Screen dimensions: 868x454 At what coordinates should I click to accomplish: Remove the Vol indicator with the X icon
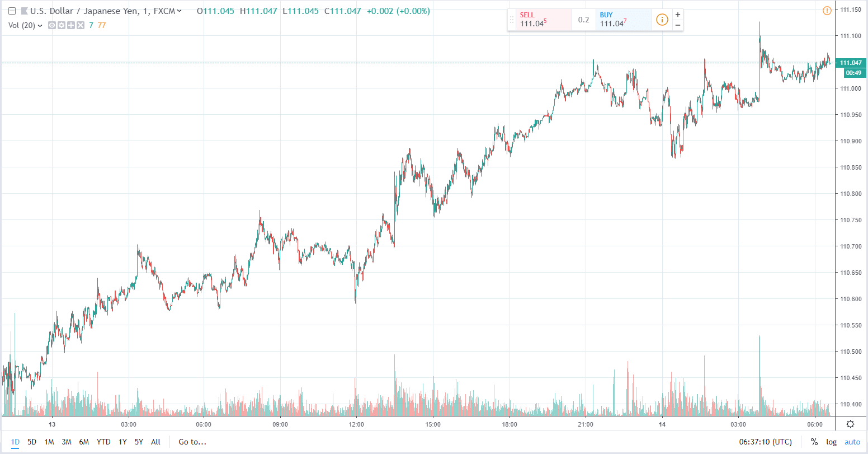[81, 25]
